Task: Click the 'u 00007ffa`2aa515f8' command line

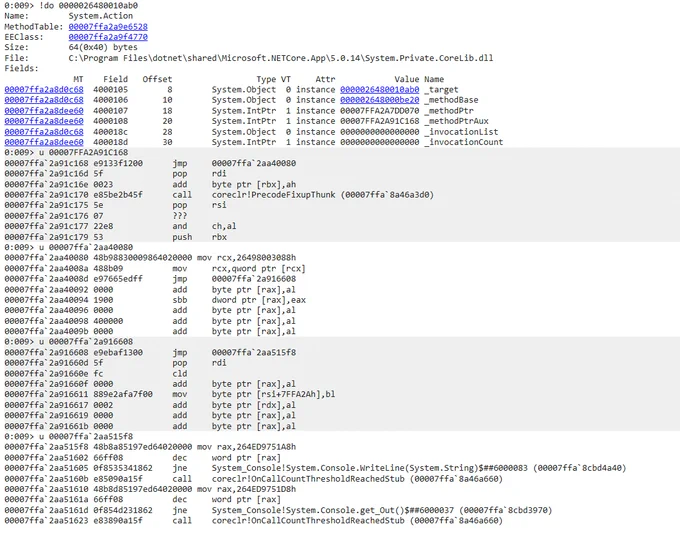Action: 86,436
